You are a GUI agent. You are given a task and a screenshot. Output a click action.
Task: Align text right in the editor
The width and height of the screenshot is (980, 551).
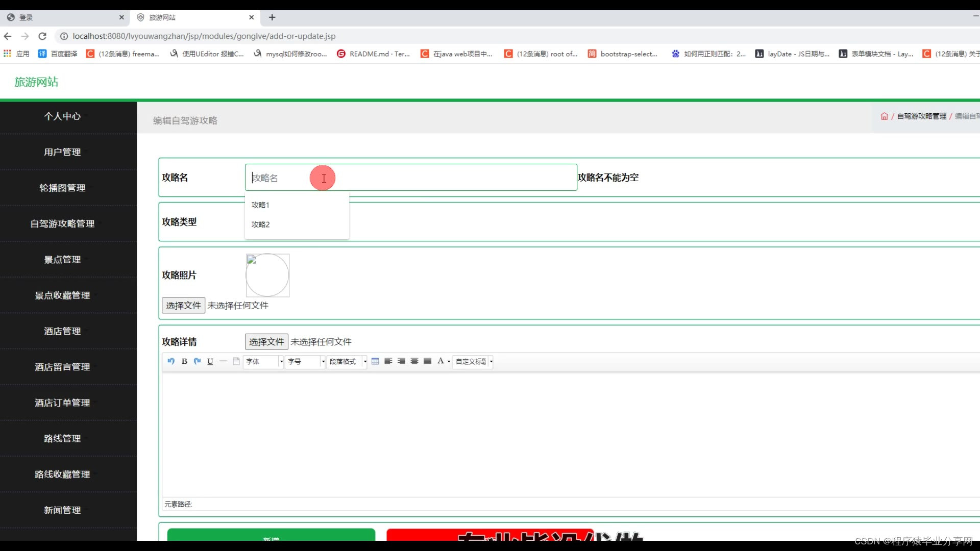coord(401,361)
